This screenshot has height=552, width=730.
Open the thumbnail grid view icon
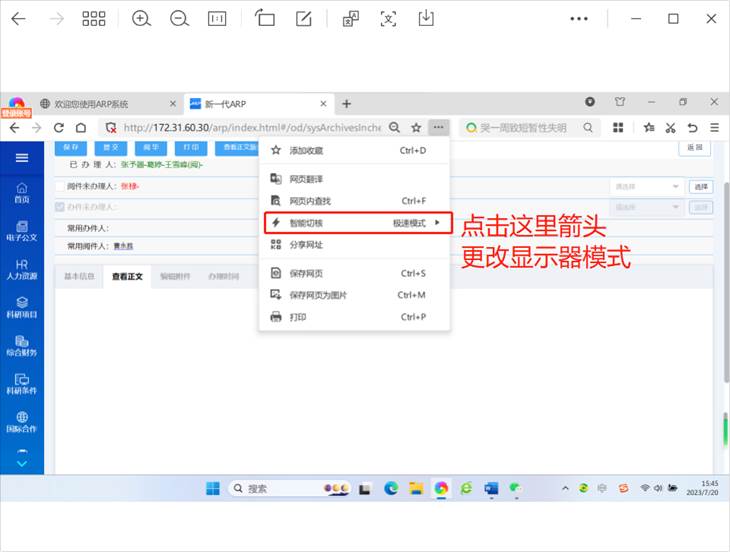pos(94,18)
